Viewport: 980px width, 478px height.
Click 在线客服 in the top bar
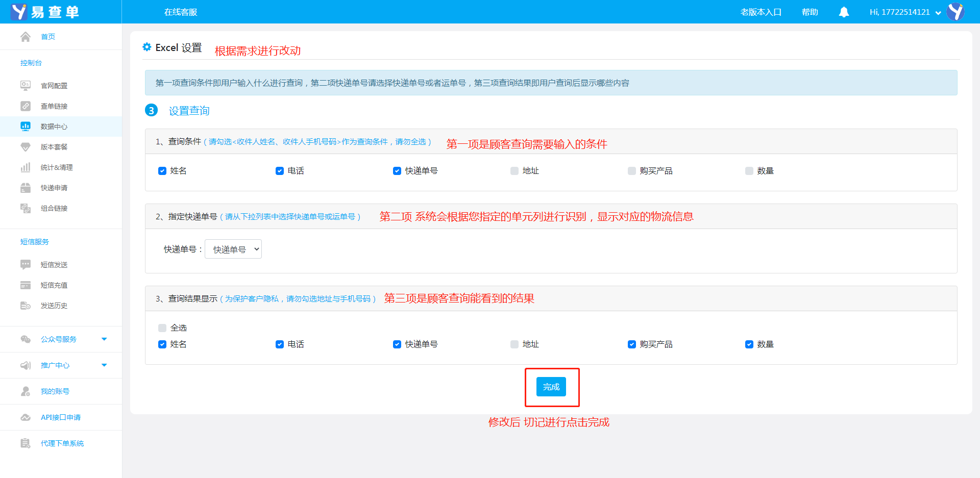(x=181, y=12)
